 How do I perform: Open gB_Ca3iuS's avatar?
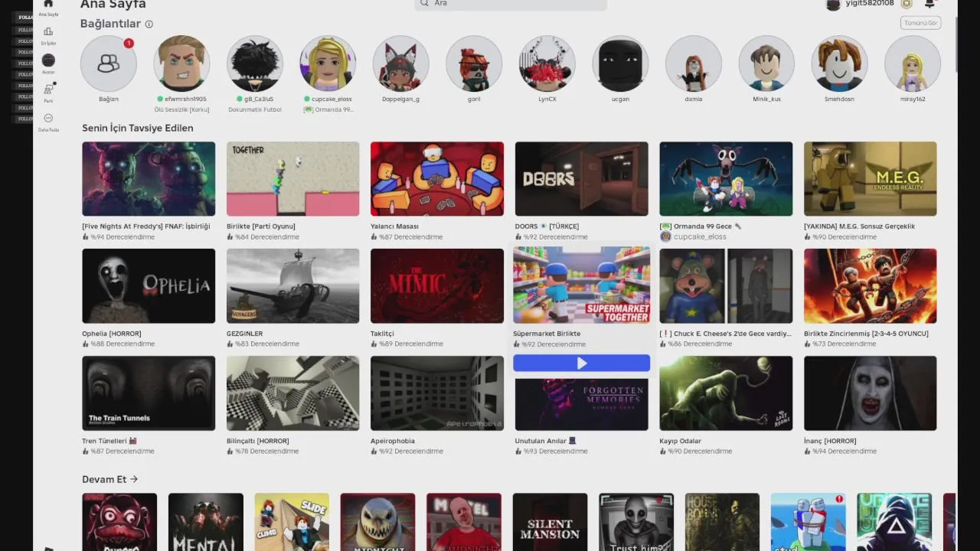coord(255,64)
